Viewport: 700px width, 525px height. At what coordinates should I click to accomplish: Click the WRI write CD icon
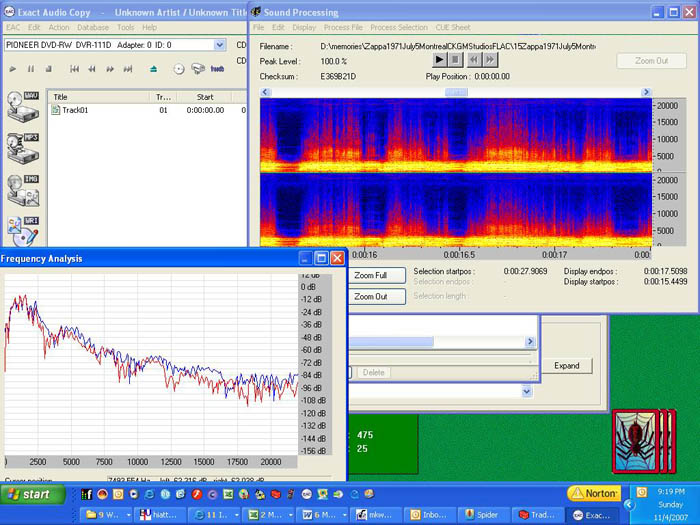pos(23,231)
